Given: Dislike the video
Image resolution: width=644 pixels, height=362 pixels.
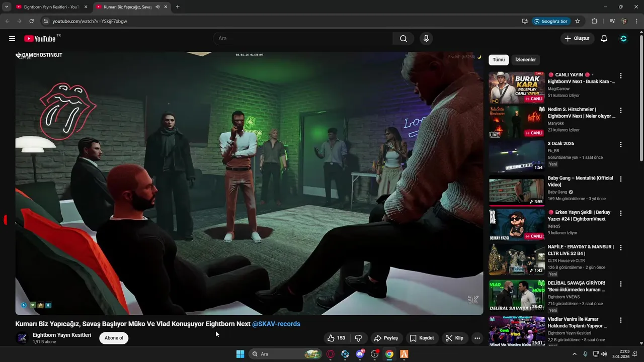Looking at the screenshot, I should 358,338.
